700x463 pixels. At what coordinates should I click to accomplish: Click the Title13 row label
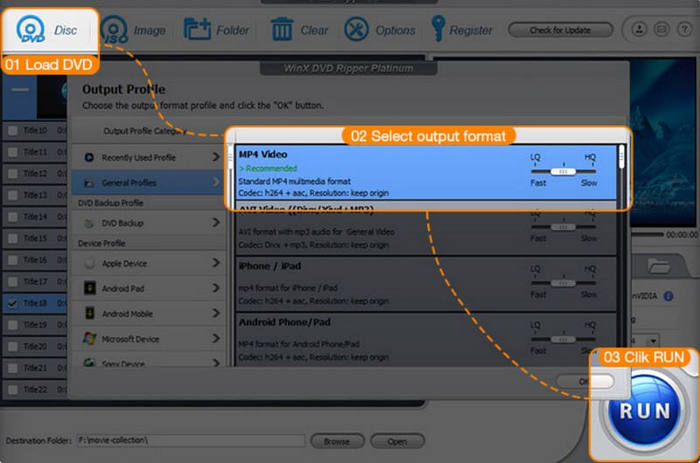tap(35, 195)
